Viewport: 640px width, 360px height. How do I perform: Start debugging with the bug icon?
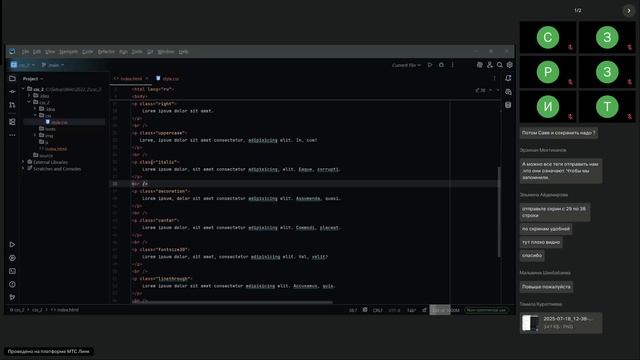click(x=441, y=65)
